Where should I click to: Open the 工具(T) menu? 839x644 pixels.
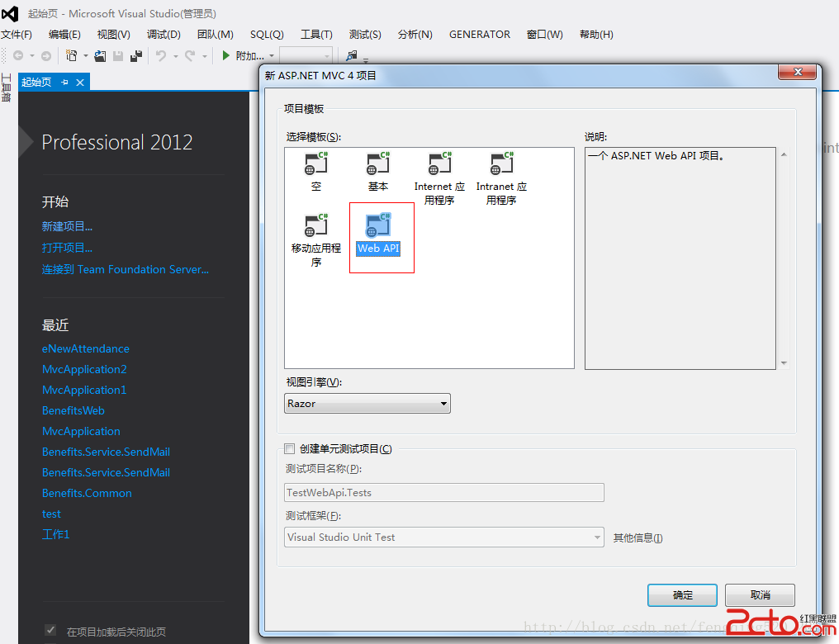316,35
